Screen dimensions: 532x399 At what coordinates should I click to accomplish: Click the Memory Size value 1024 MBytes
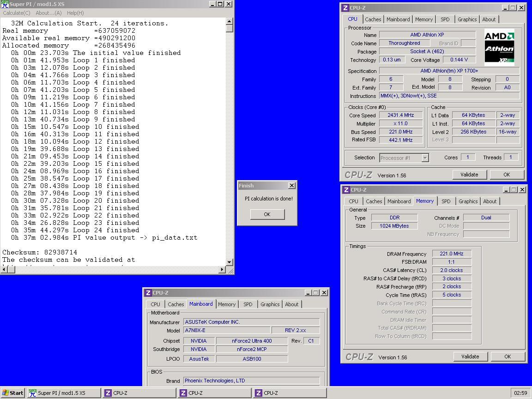pos(394,226)
